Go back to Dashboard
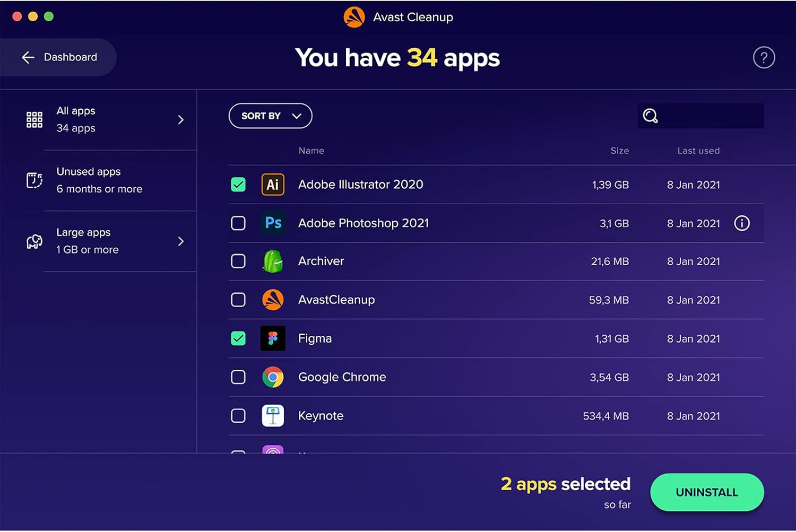Image resolution: width=796 pixels, height=532 pixels. tap(58, 57)
